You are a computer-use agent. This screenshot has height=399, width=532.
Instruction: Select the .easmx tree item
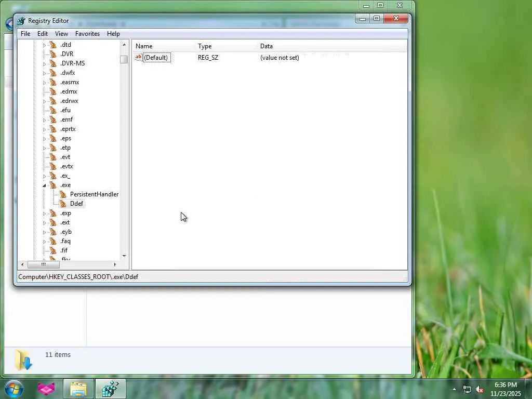[x=70, y=82]
